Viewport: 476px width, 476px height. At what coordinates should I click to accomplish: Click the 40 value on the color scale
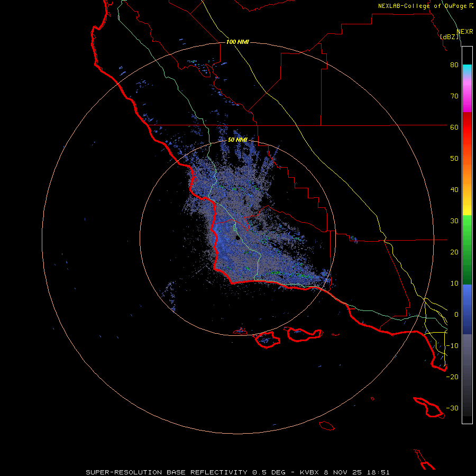point(454,190)
